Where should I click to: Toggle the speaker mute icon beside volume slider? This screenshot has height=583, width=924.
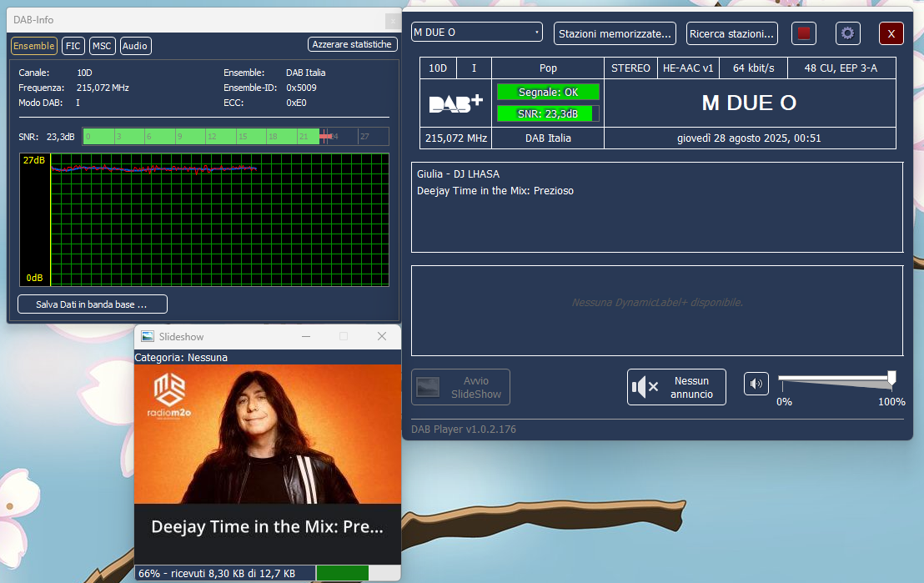click(756, 384)
